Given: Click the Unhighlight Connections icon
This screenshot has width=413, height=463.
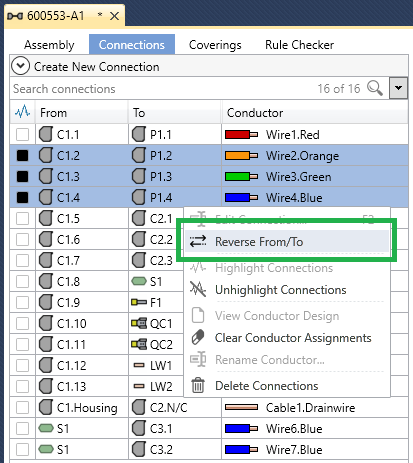Looking at the screenshot, I should 198,289.
